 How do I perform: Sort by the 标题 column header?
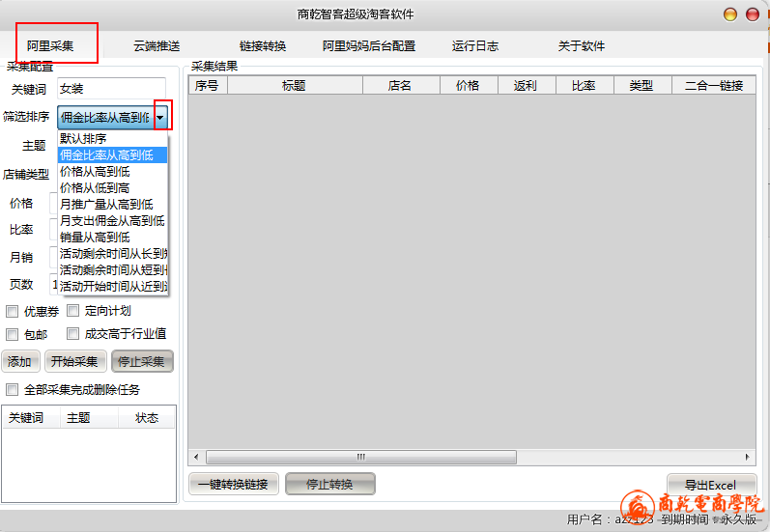[x=295, y=85]
